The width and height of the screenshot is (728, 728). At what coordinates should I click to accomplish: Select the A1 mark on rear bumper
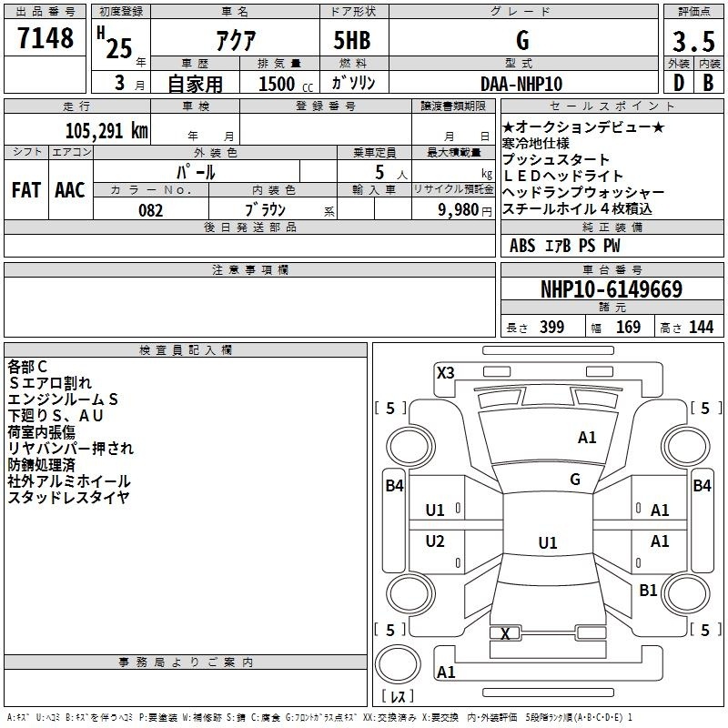446,672
